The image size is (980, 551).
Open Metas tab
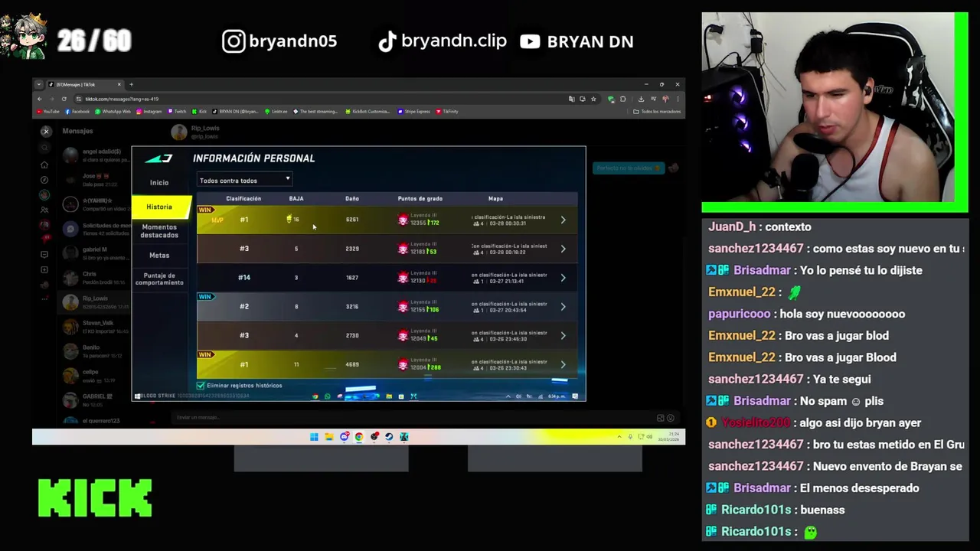(x=159, y=256)
